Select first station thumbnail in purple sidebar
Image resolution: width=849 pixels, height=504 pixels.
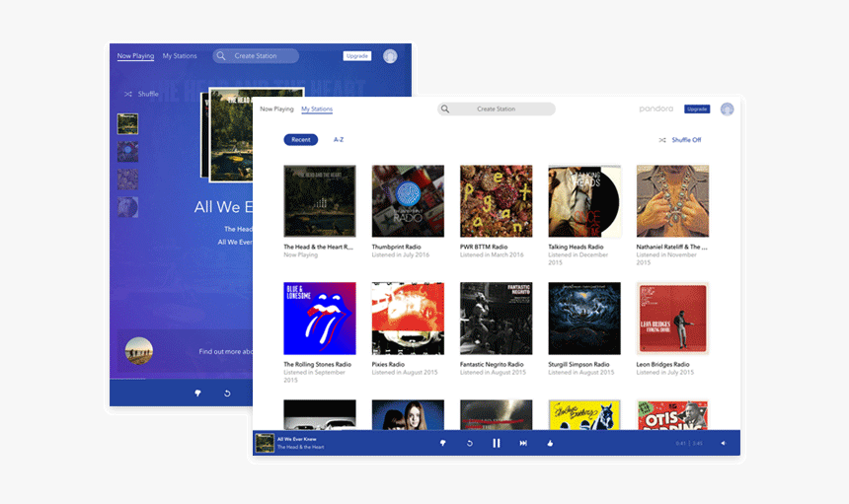pos(127,124)
